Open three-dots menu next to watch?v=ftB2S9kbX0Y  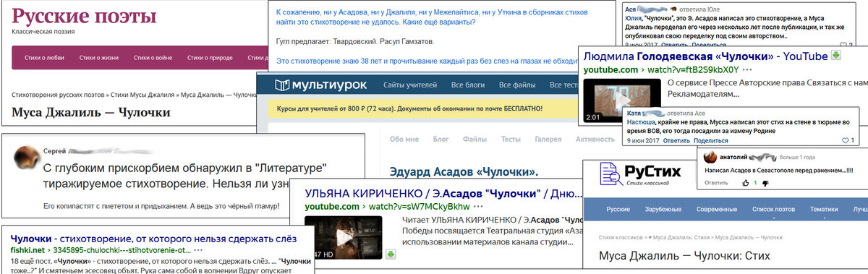(747, 69)
